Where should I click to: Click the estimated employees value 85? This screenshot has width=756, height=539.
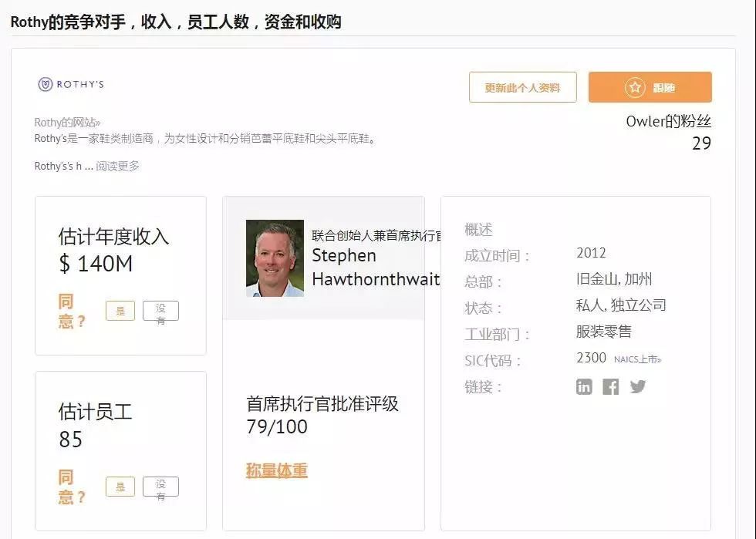tap(70, 440)
